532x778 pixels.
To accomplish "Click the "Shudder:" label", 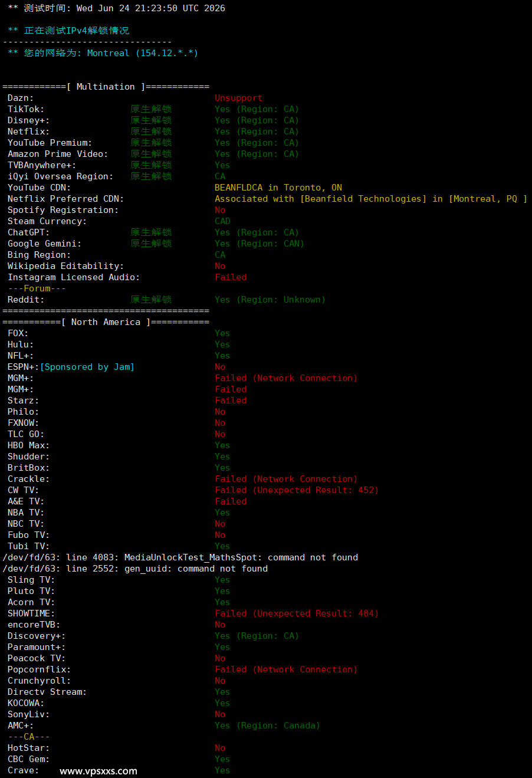I will (29, 457).
